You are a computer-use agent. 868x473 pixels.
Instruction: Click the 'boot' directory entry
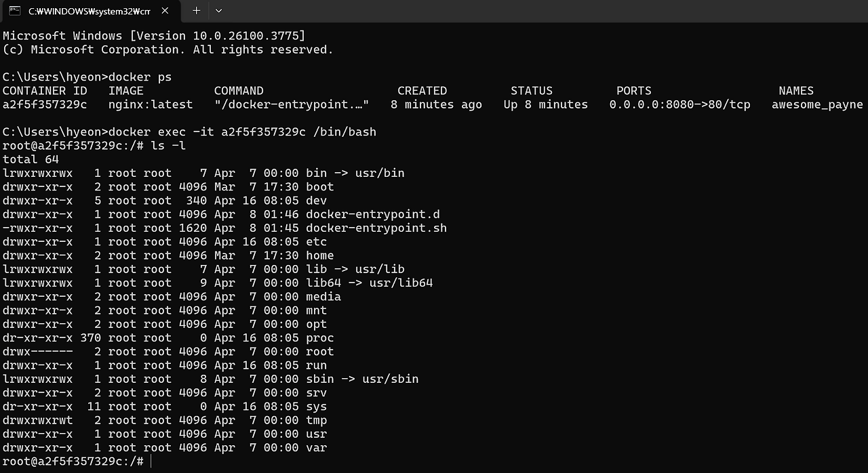pyautogui.click(x=320, y=187)
